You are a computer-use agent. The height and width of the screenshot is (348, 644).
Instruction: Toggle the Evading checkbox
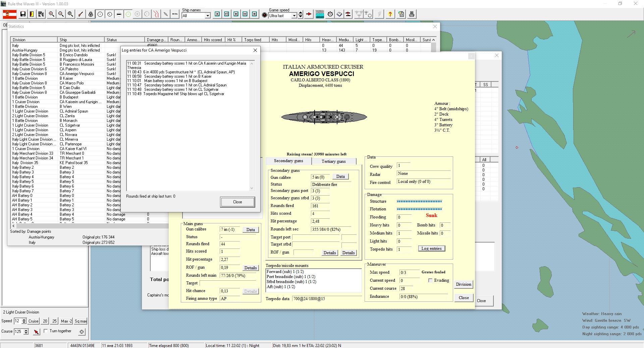coord(430,280)
